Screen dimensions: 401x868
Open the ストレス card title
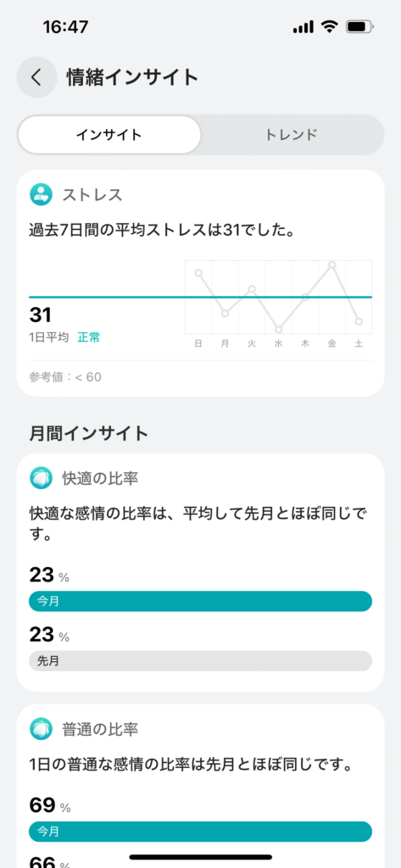[x=92, y=195]
